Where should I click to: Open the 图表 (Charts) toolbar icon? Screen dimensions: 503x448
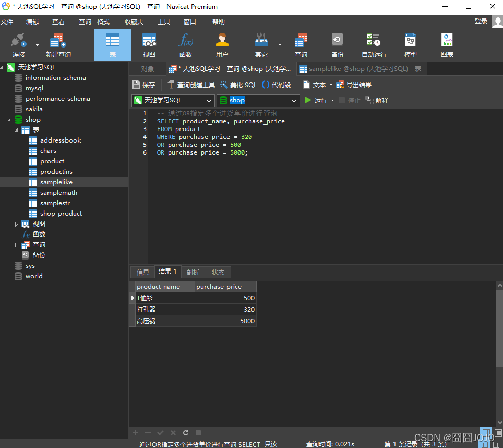click(447, 45)
